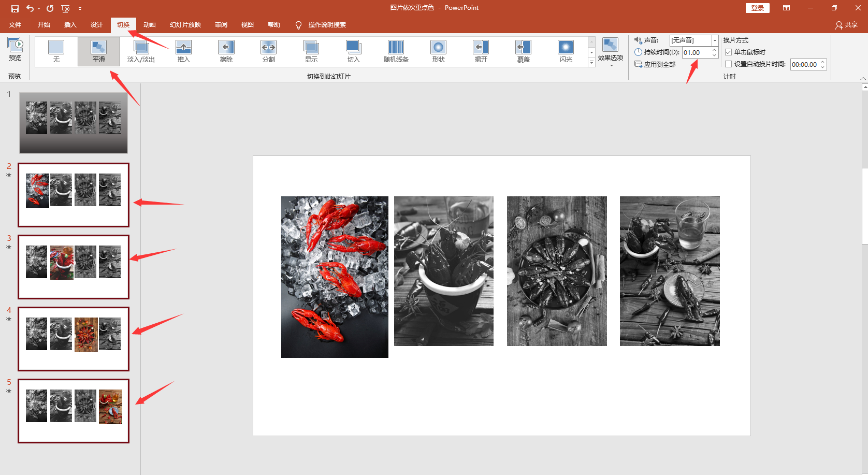Select the third grayscale crayfish plate picture
The width and height of the screenshot is (868, 475).
click(557, 271)
